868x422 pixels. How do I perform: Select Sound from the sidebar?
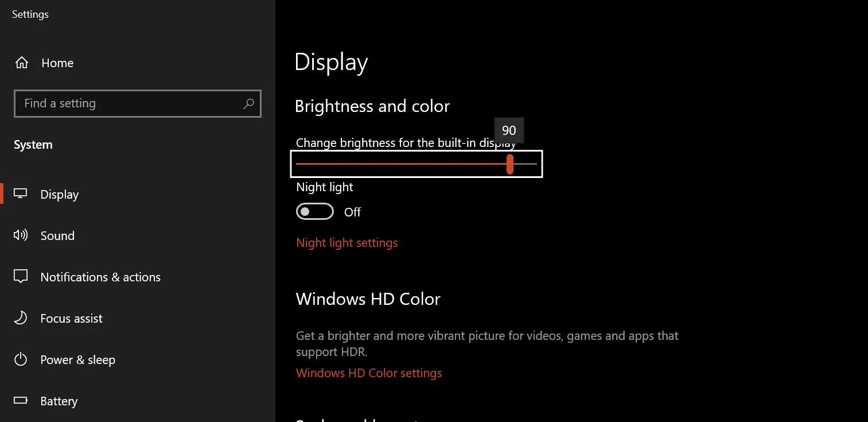[x=57, y=235]
